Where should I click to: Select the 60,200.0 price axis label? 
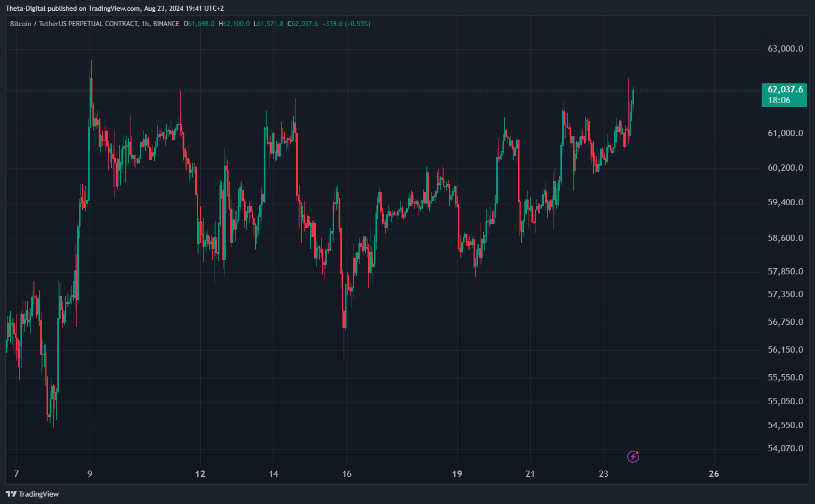click(x=786, y=168)
